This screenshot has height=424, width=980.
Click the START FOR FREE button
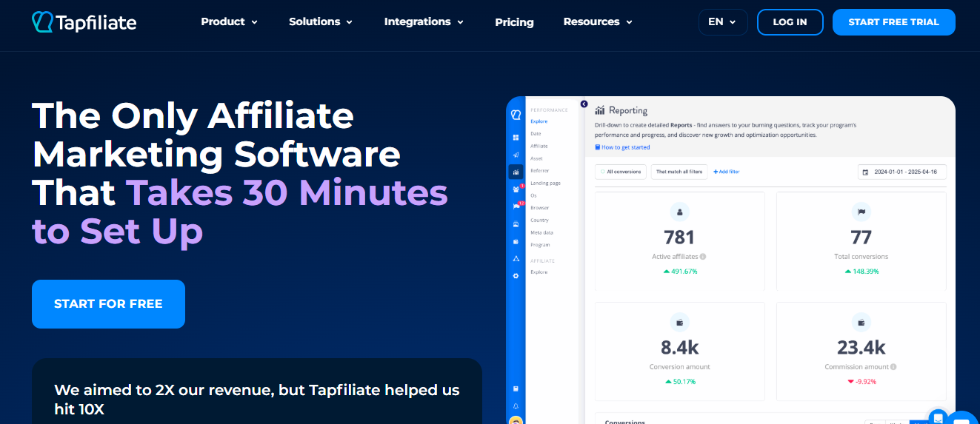(x=108, y=304)
